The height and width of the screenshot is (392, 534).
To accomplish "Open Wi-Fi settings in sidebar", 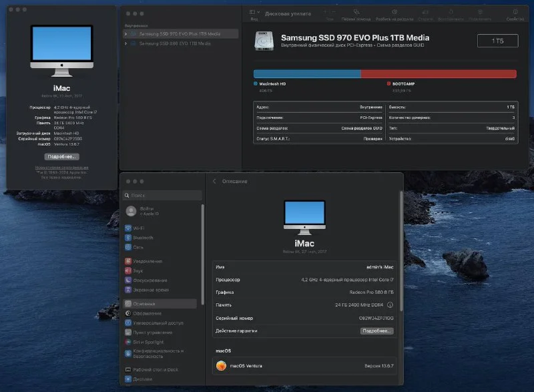I will click(x=138, y=228).
